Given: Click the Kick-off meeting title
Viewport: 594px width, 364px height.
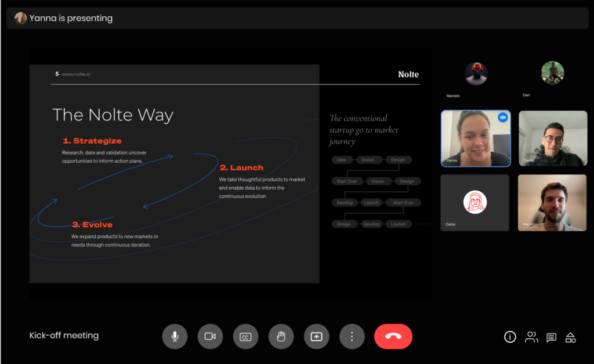Looking at the screenshot, I should click(x=64, y=336).
